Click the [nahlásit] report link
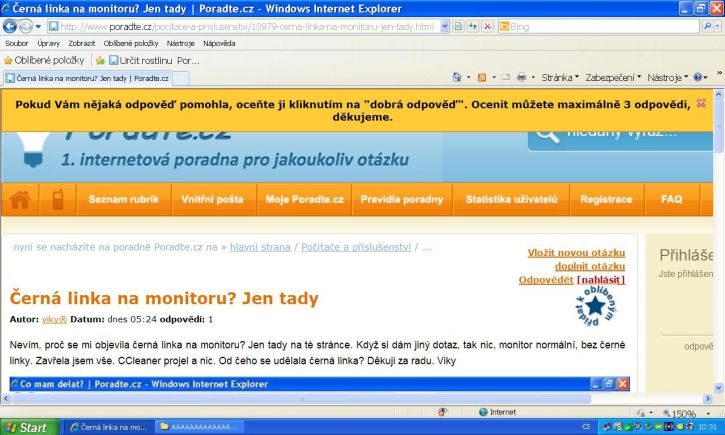 pyautogui.click(x=601, y=280)
